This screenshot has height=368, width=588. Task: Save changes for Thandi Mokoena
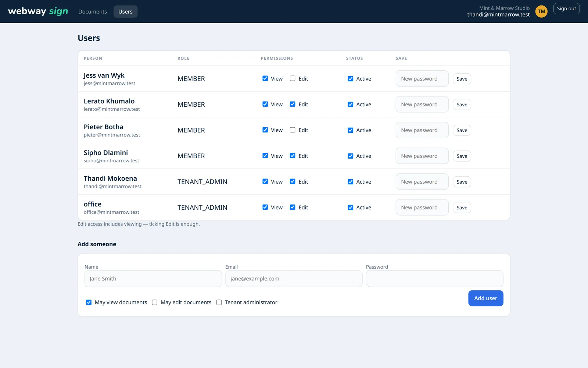(x=462, y=182)
